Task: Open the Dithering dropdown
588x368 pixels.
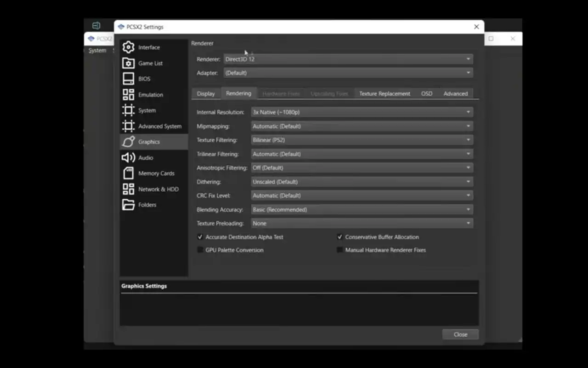Action: point(362,182)
